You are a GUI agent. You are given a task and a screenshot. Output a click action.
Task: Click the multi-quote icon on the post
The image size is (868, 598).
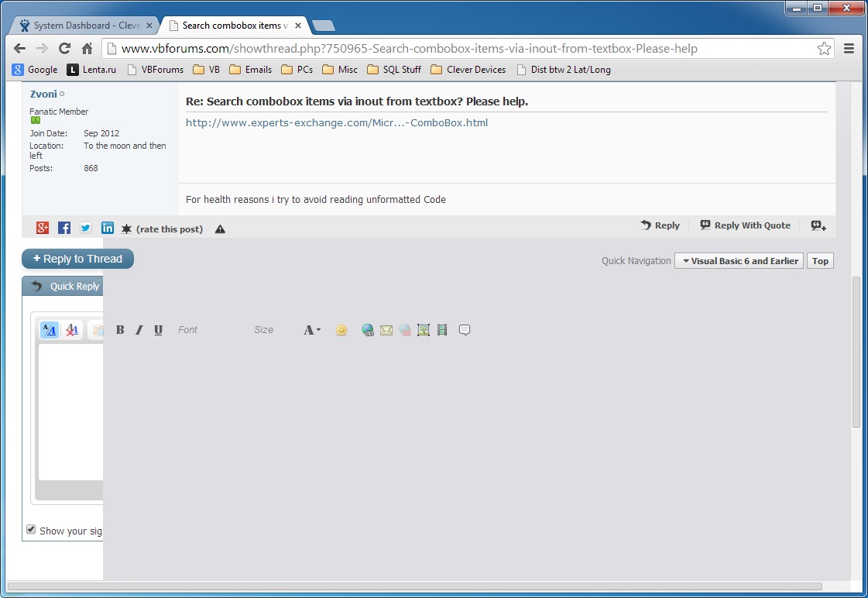coord(818,225)
